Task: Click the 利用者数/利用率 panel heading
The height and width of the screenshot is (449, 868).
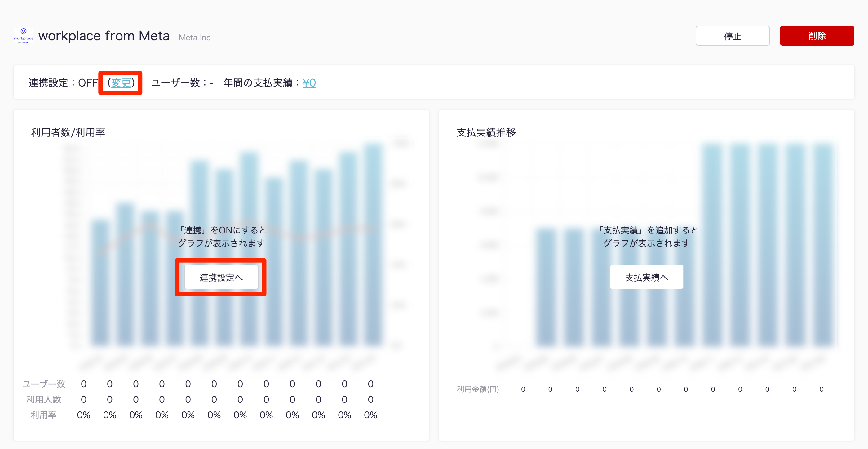Action: point(68,132)
